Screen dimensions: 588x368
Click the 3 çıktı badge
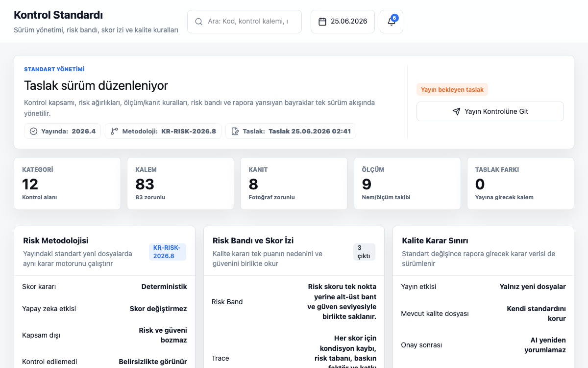(x=364, y=252)
